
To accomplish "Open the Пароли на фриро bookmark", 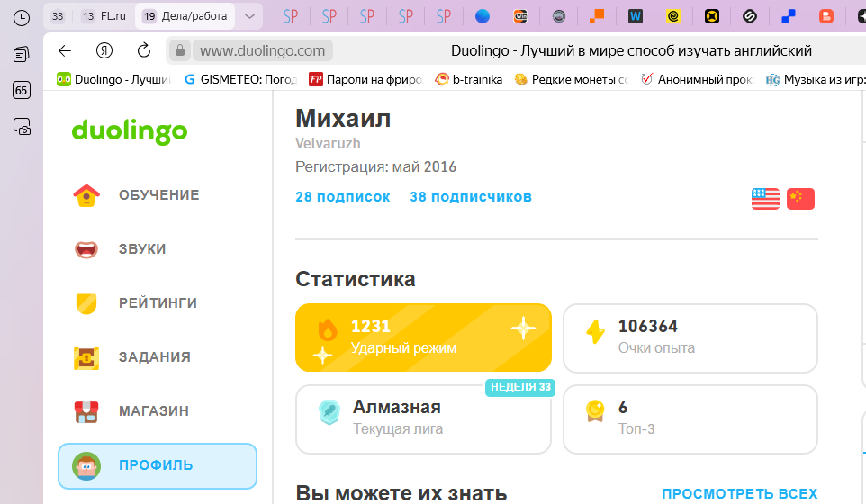I will coord(365,79).
